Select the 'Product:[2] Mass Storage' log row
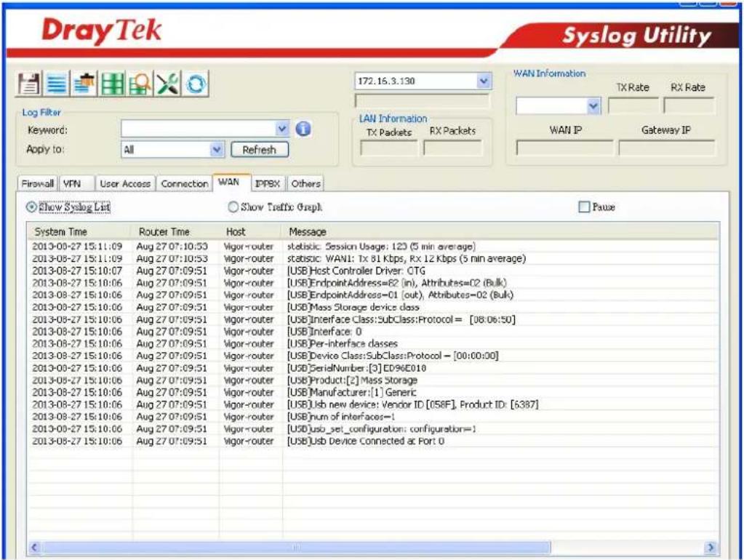 coord(373,380)
